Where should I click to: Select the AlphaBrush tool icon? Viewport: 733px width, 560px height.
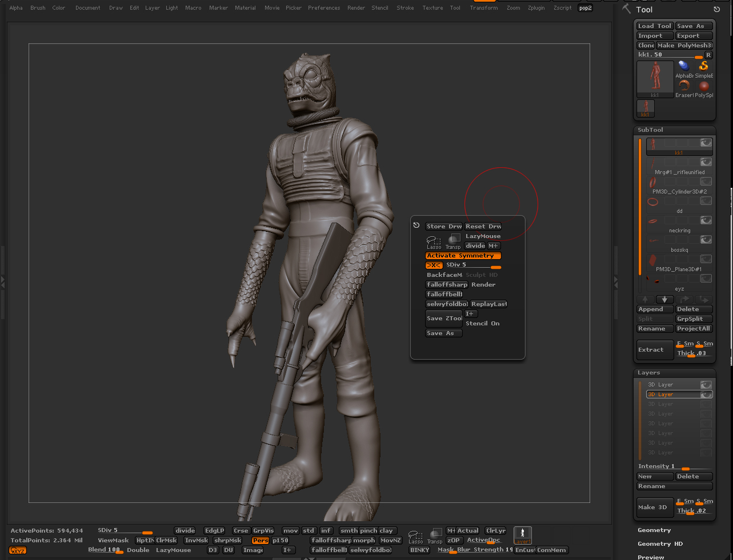[x=684, y=67]
